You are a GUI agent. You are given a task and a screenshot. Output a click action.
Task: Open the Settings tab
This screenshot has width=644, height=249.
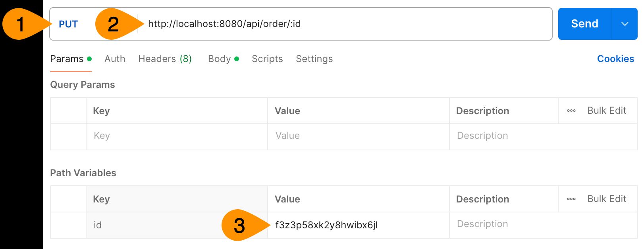[x=314, y=59]
